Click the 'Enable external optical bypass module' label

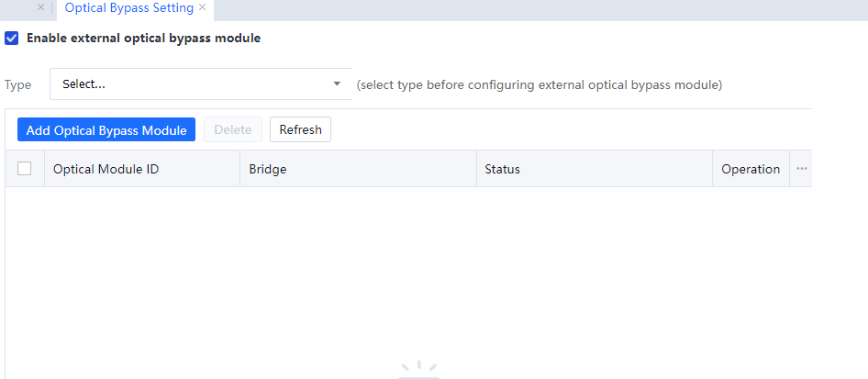[143, 39]
